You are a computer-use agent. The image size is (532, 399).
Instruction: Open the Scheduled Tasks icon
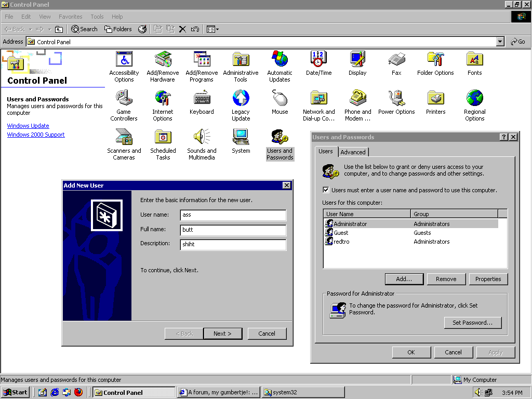point(163,138)
